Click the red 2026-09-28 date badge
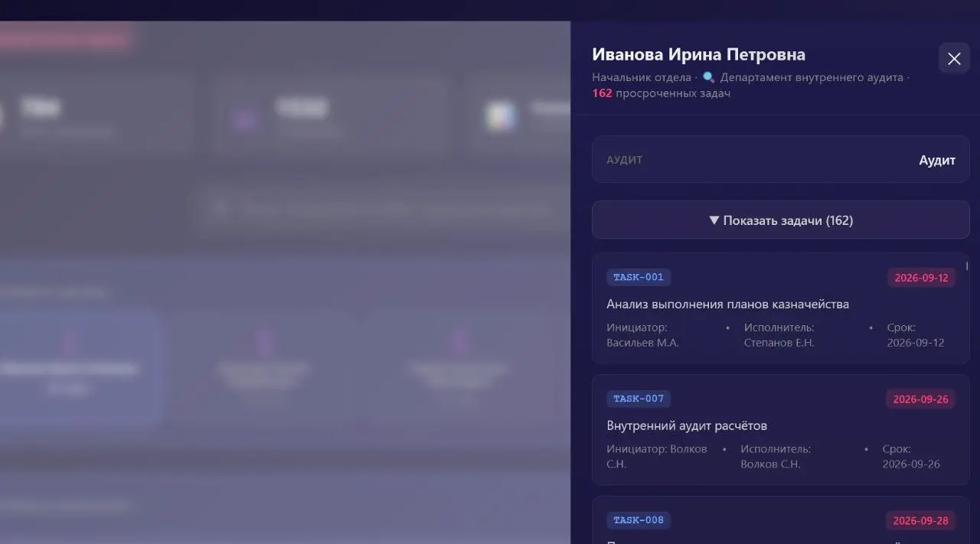The height and width of the screenshot is (544, 980). click(921, 521)
